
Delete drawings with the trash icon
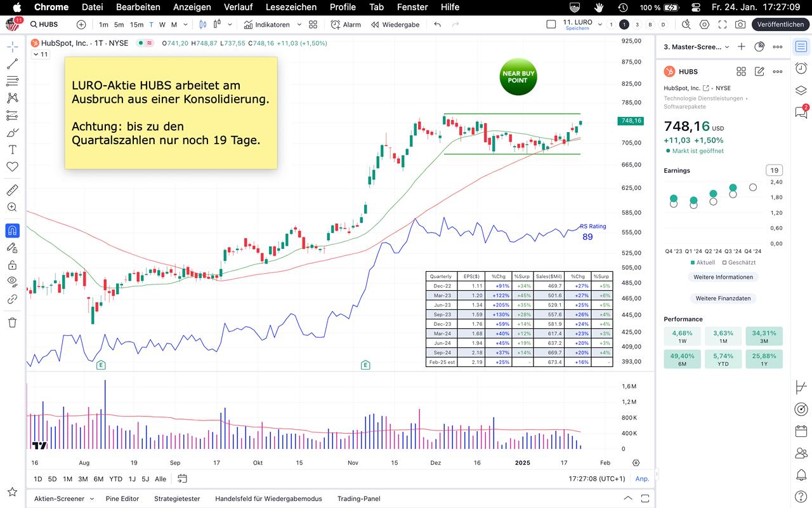[12, 323]
